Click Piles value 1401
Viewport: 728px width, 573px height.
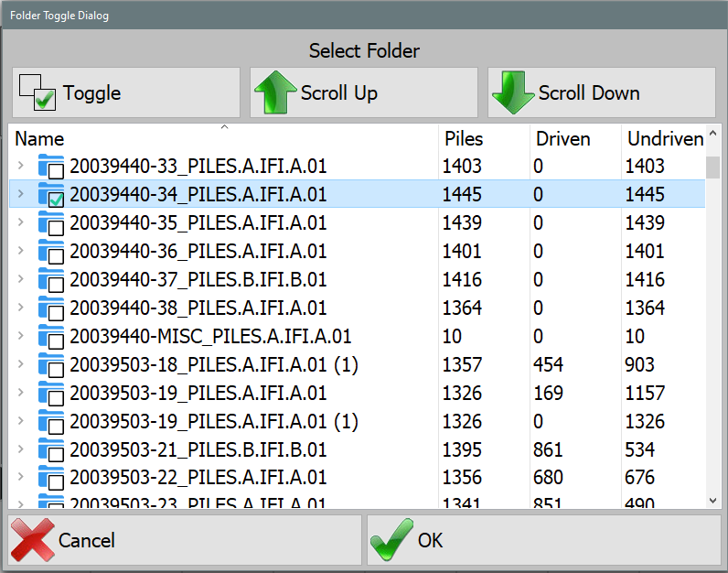coord(462,252)
